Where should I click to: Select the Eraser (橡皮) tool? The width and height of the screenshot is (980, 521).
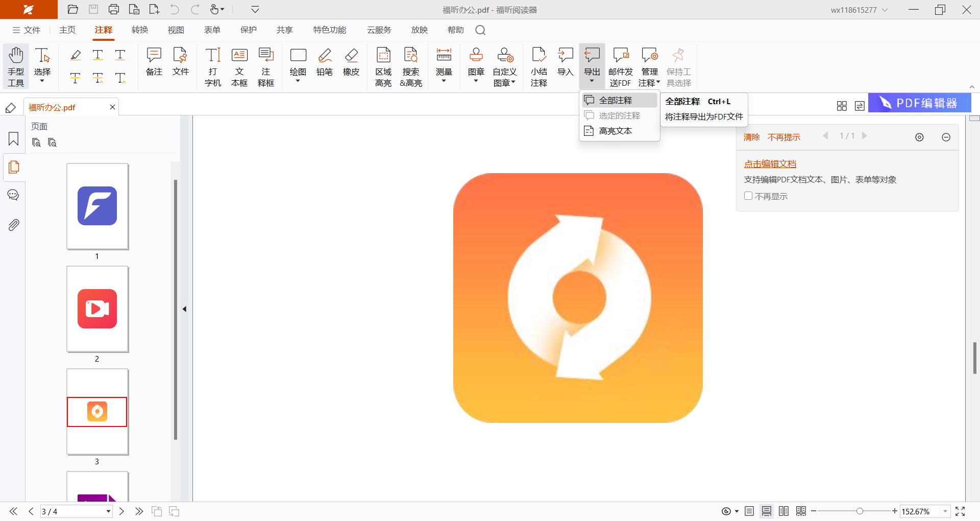point(351,62)
